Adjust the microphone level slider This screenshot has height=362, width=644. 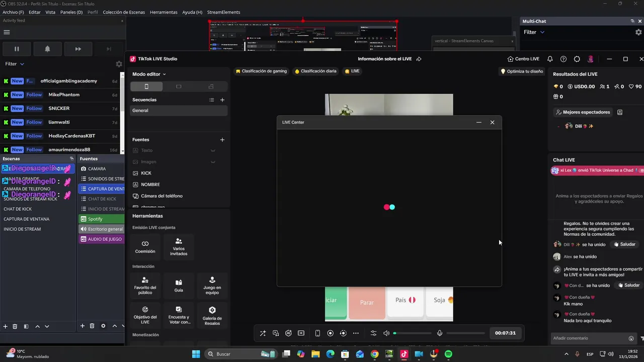[465, 333]
